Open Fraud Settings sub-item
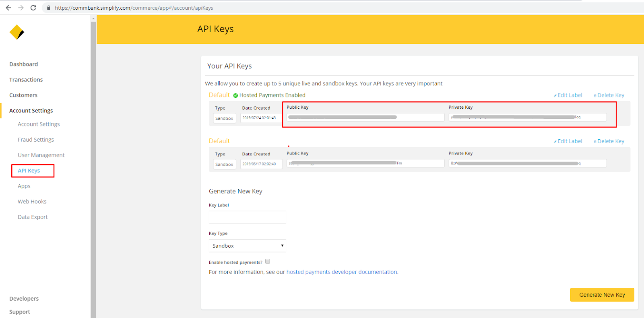 point(36,140)
